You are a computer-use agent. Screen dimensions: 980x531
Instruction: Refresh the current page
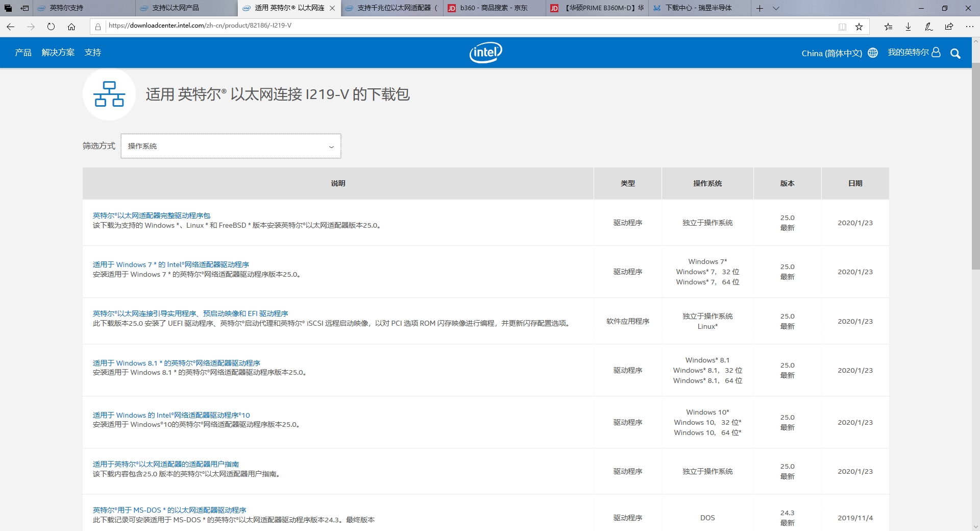51,27
